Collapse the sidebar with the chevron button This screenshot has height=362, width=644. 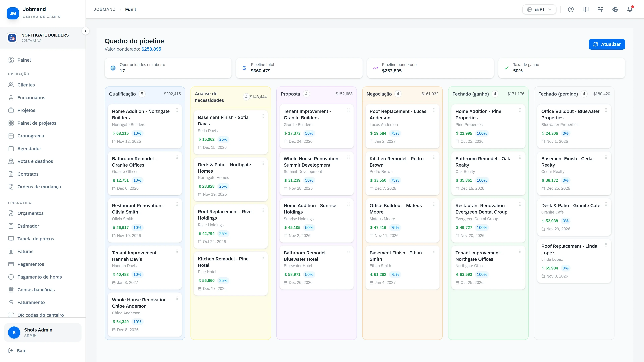pos(86,31)
